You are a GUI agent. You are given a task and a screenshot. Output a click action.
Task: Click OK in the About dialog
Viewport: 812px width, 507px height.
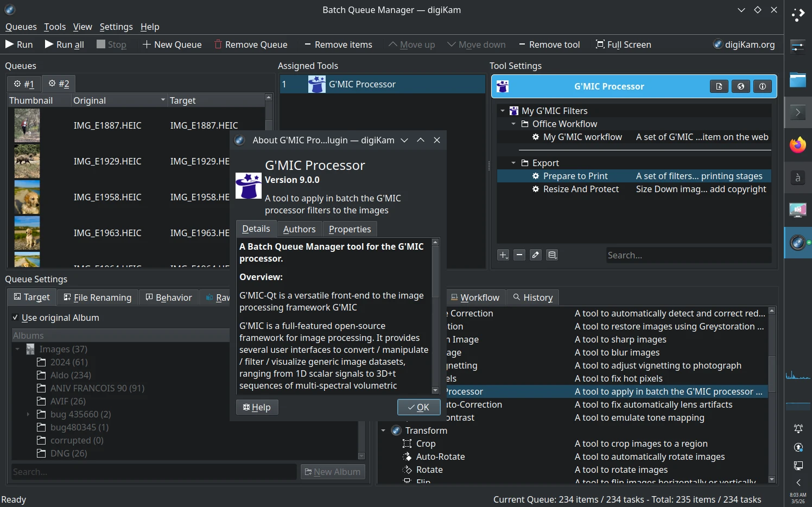click(418, 407)
